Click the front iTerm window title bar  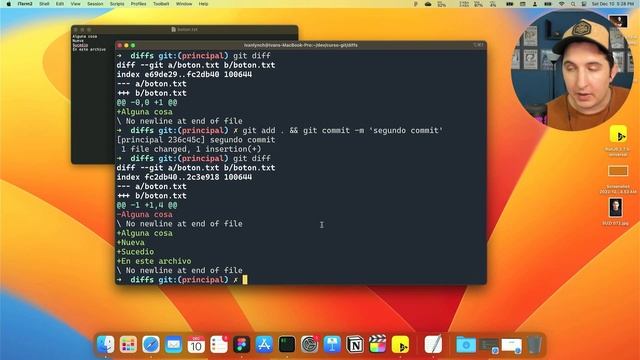coord(301,45)
